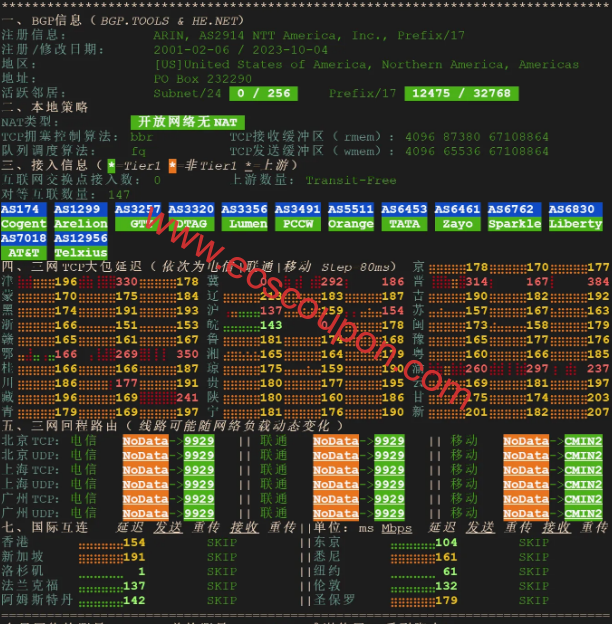Click the 伦敦 latency value 132
The image size is (612, 624).
[x=446, y=586]
